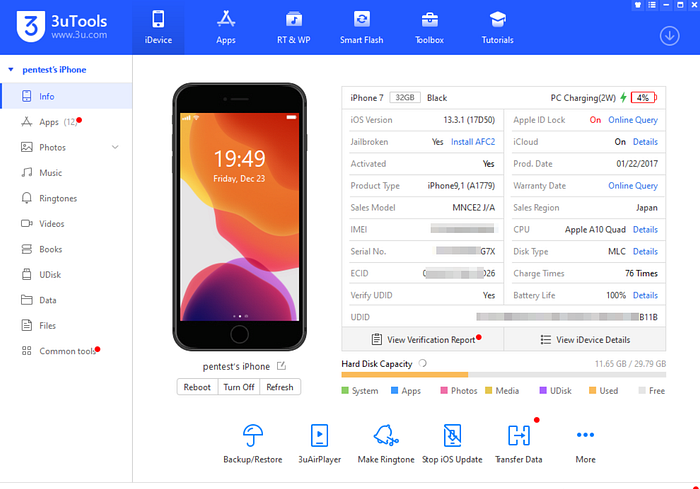Screen dimensions: 700x489
Task: Expand the Photos chevron
Action: tap(115, 147)
